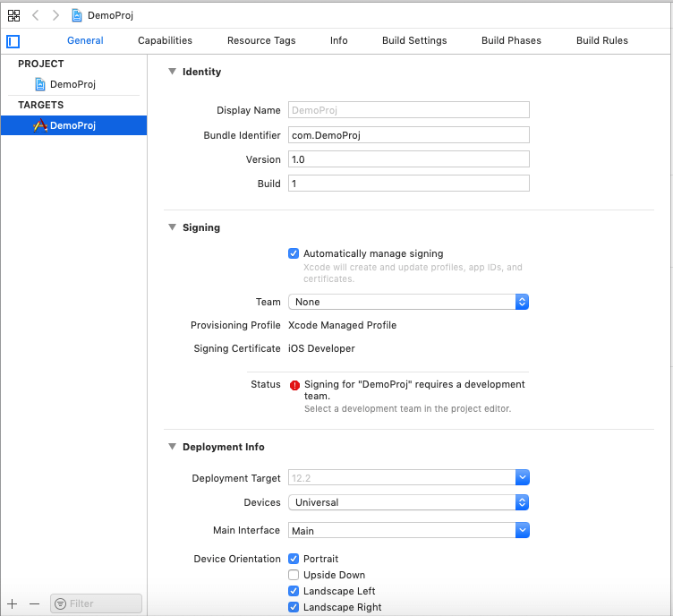Click the target Filter search field
673x616 pixels.
tap(96, 603)
